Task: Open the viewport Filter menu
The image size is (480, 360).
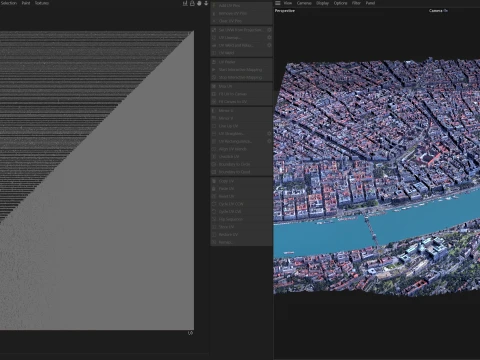Action: coord(356,3)
